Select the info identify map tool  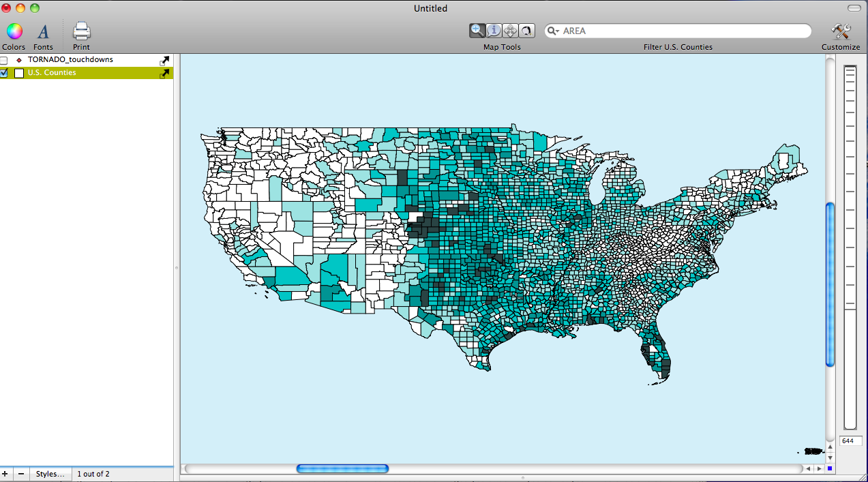[494, 31]
